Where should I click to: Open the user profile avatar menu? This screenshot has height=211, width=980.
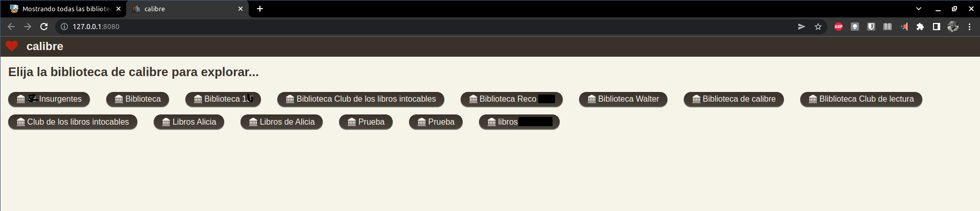click(x=953, y=27)
